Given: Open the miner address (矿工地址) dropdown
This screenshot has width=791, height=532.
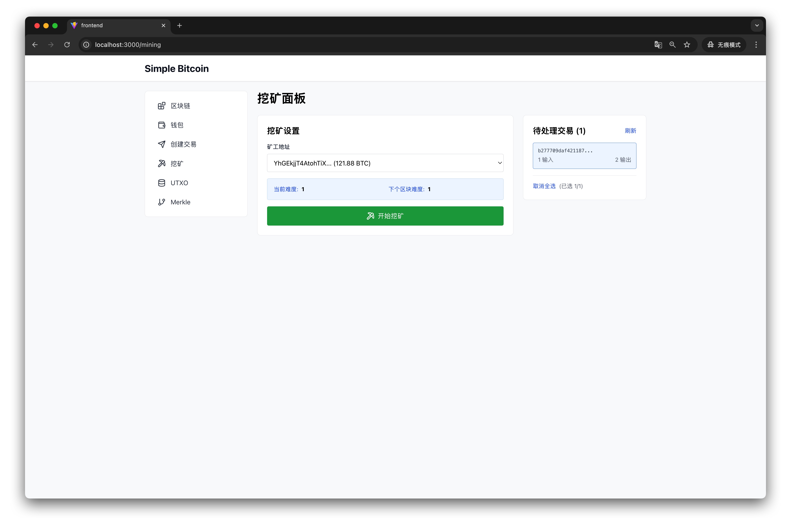Looking at the screenshot, I should (x=385, y=163).
